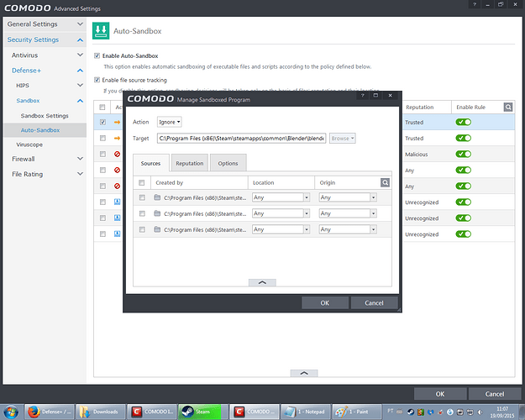
Task: Click the orange arrow icon in highlighted Trusted row
Action: click(117, 123)
